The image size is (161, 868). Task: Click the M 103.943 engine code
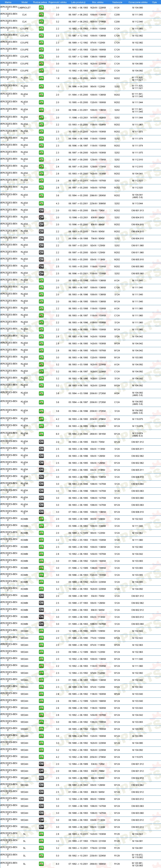click(x=137, y=708)
